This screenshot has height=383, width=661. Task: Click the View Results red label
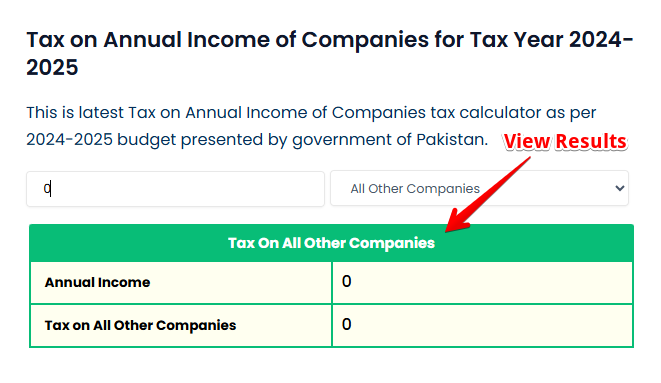click(565, 141)
